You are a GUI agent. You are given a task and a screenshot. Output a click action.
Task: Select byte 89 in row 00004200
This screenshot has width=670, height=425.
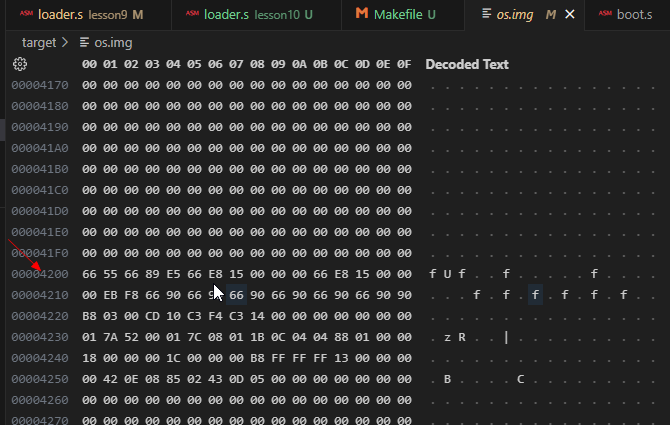click(152, 274)
